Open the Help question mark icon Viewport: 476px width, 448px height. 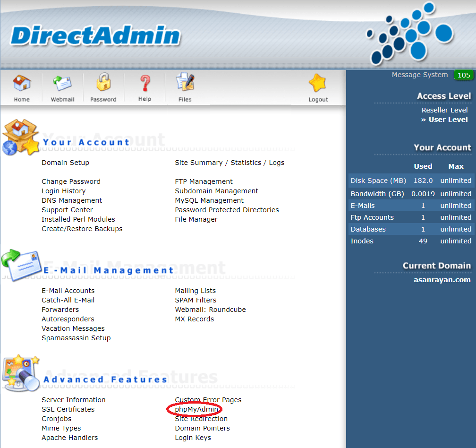click(145, 83)
